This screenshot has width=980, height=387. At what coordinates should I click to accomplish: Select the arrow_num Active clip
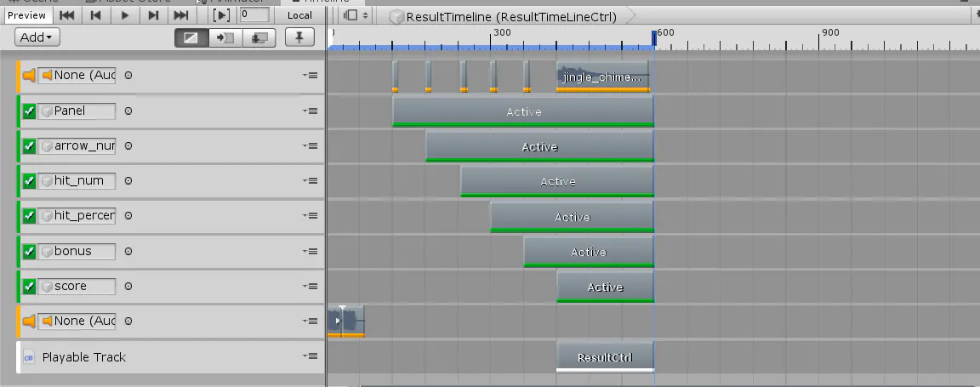539,147
